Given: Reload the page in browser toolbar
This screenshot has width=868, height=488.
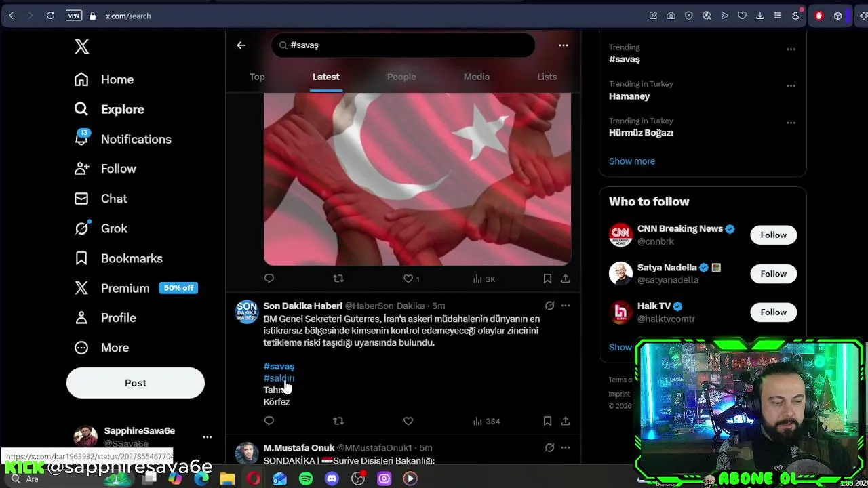Looking at the screenshot, I should (50, 16).
